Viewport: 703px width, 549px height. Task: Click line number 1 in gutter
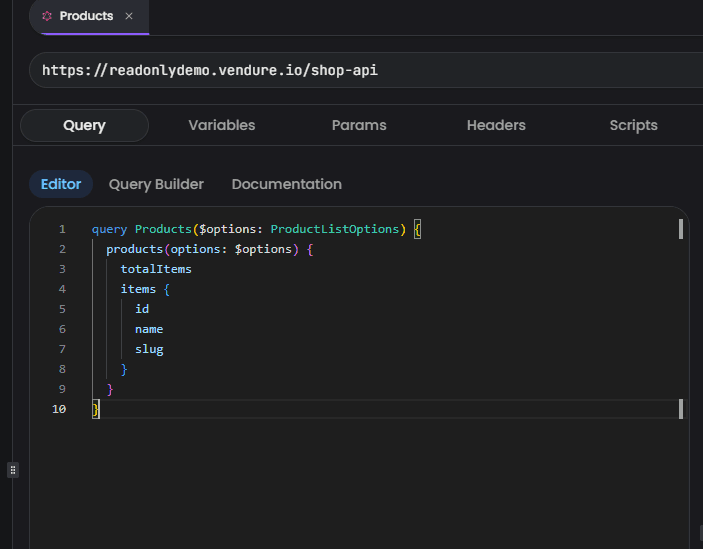62,229
